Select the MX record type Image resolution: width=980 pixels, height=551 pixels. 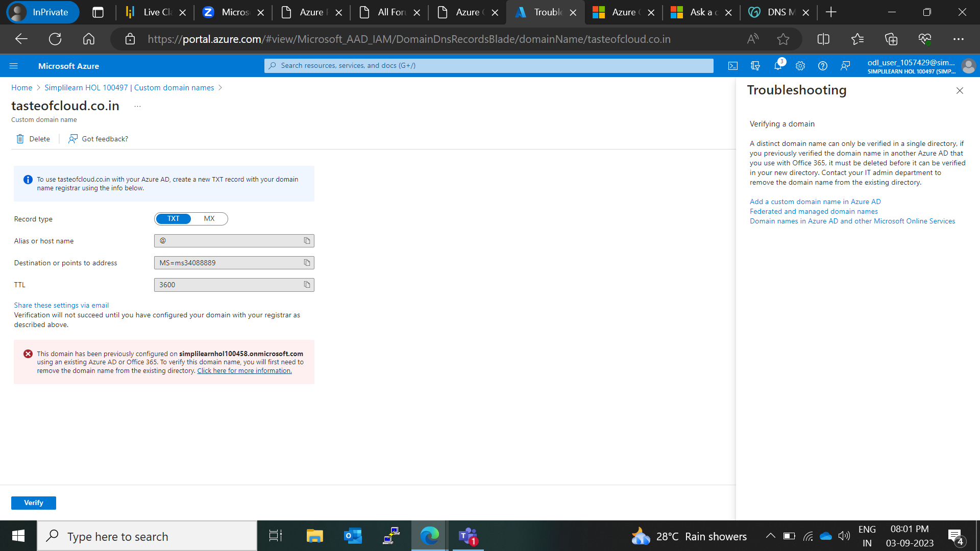[209, 218]
